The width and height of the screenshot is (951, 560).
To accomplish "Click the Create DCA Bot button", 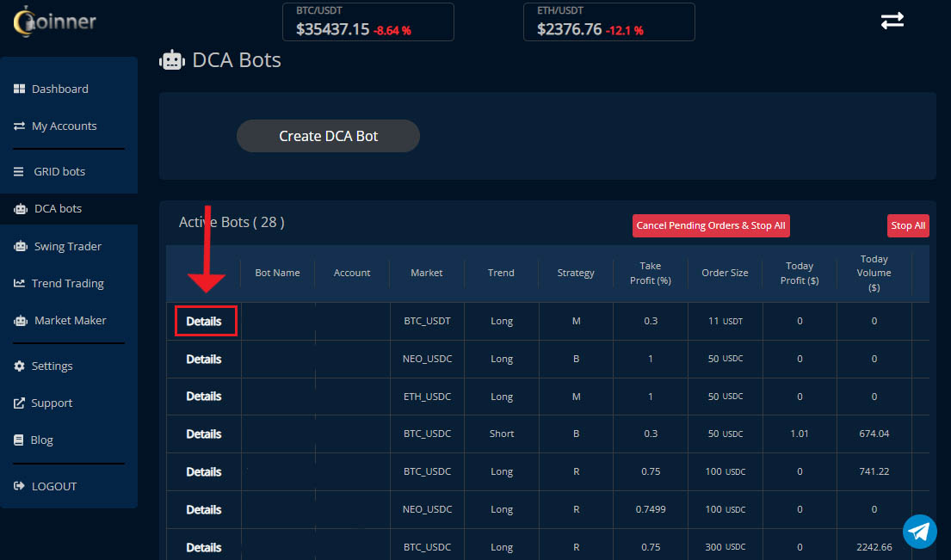I will (x=328, y=136).
